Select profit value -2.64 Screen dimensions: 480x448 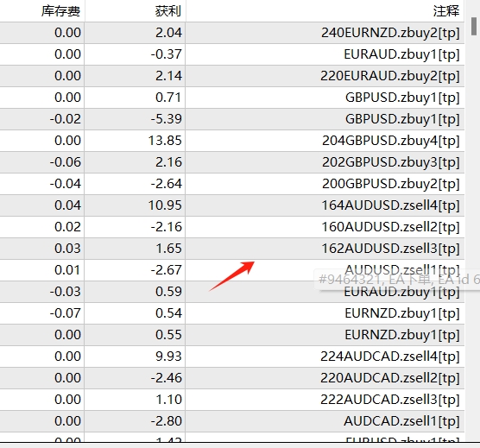coord(167,184)
